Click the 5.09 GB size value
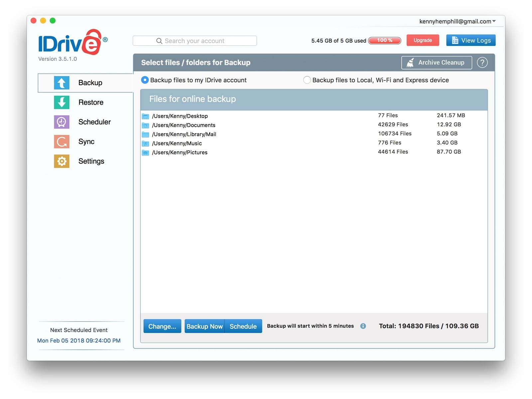The height and width of the screenshot is (399, 532). tap(447, 133)
